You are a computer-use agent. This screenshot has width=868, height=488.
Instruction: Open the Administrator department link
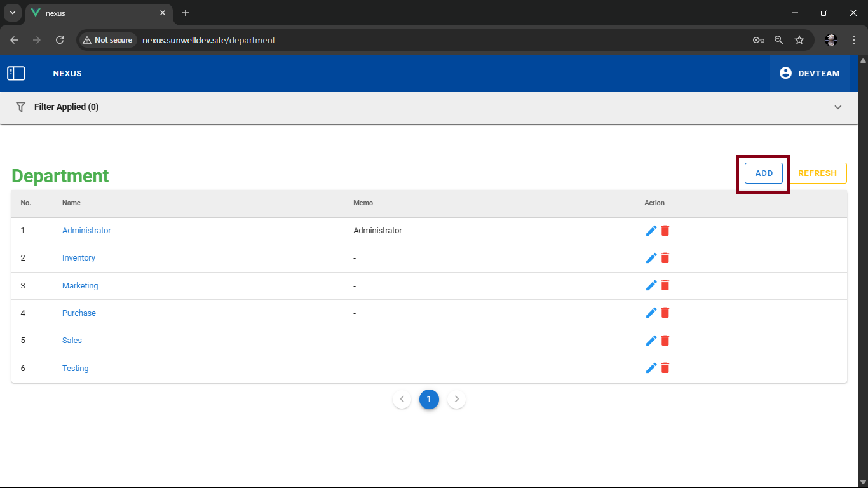click(x=86, y=231)
